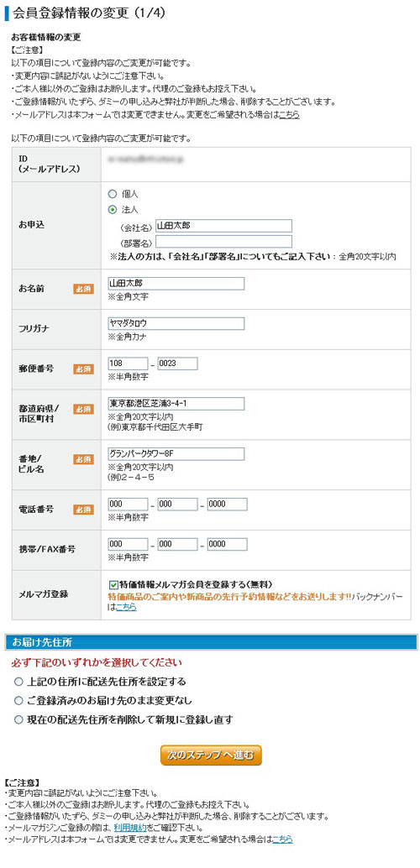Click the second postal code field 0023

177,363
